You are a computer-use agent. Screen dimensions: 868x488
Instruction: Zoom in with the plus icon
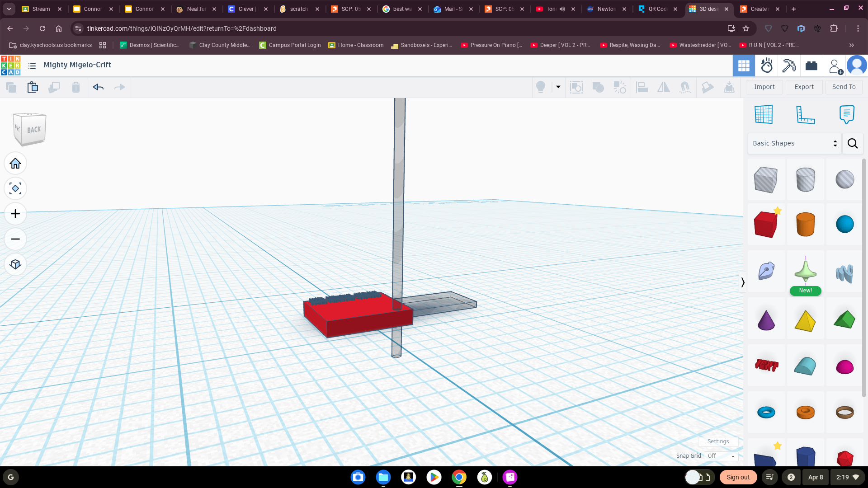point(15,214)
